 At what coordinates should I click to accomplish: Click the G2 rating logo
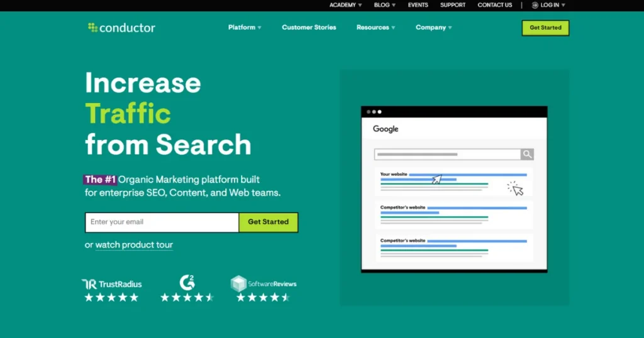coord(187,282)
